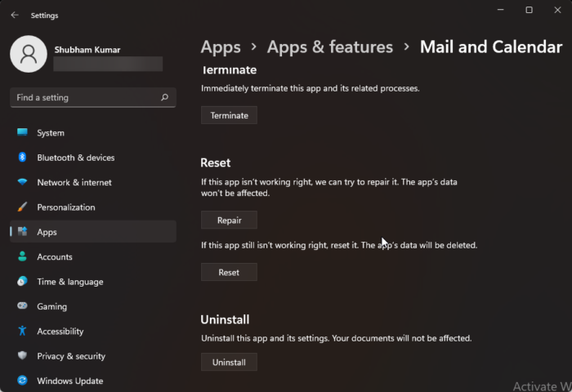Open System settings

coord(93,133)
